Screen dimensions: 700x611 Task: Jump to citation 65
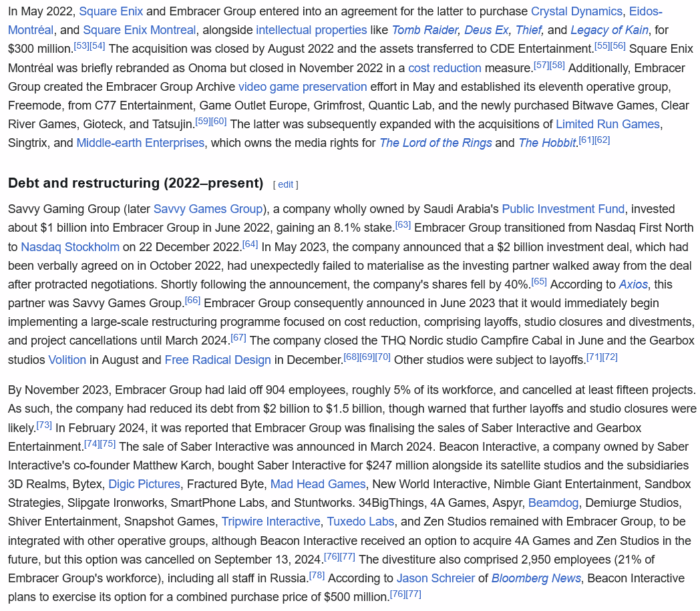pos(539,281)
